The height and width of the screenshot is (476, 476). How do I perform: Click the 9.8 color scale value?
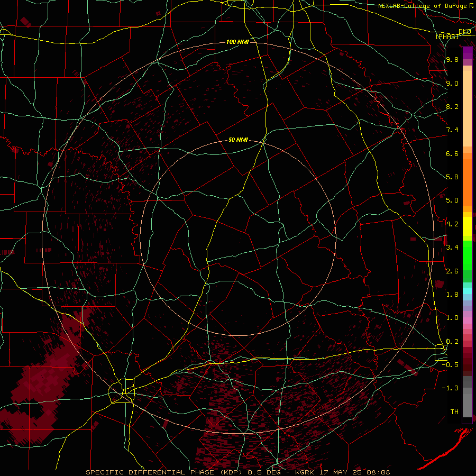tap(452, 59)
